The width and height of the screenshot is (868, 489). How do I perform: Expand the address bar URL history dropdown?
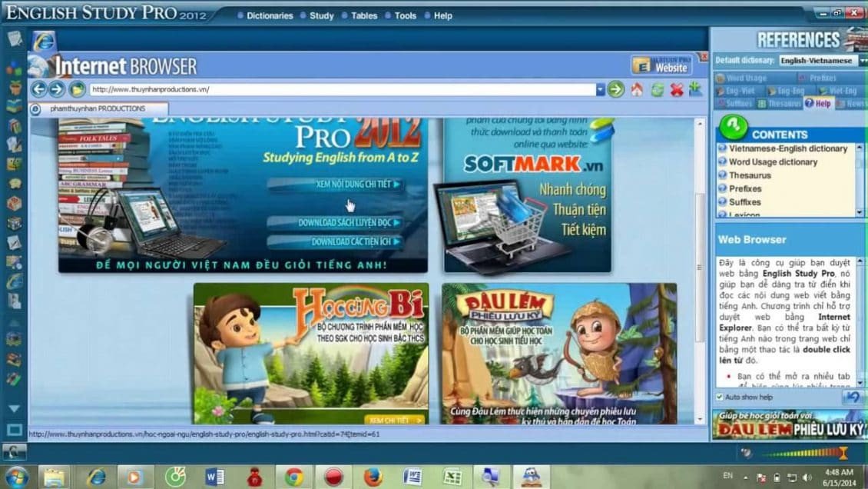coord(600,89)
